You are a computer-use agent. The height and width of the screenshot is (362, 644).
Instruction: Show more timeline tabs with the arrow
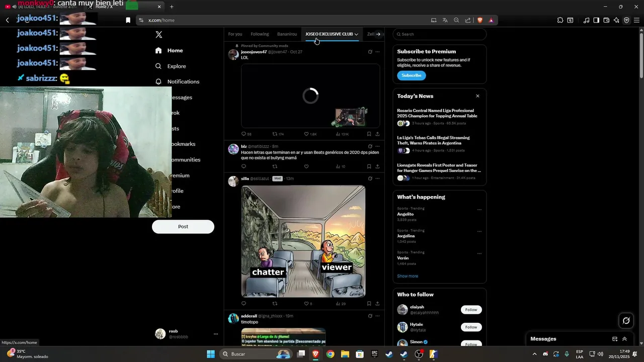[378, 34]
